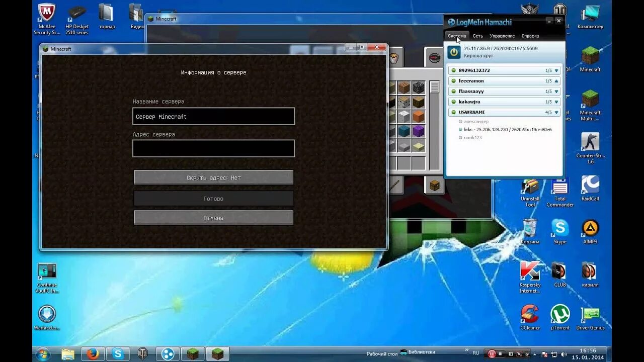Viewport: 644px width, 362px height.
Task: Open the µTorrent desktop shortcut
Action: pos(560,317)
